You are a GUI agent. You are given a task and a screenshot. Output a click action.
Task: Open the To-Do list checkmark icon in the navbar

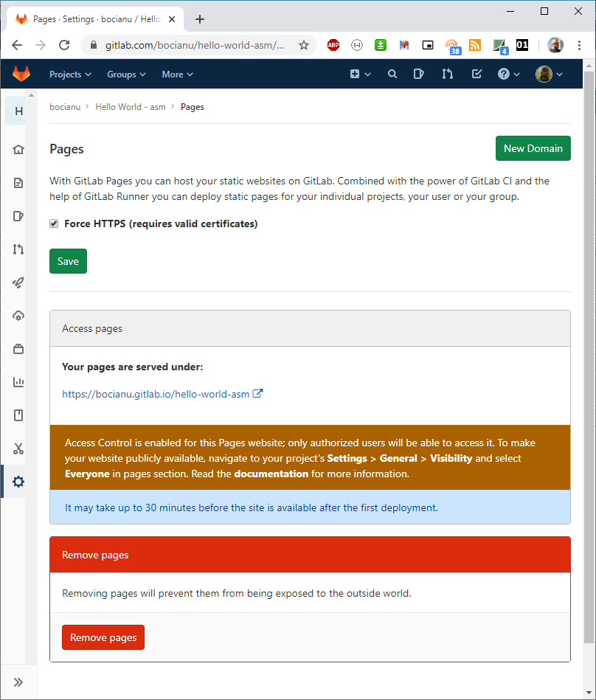tap(477, 74)
